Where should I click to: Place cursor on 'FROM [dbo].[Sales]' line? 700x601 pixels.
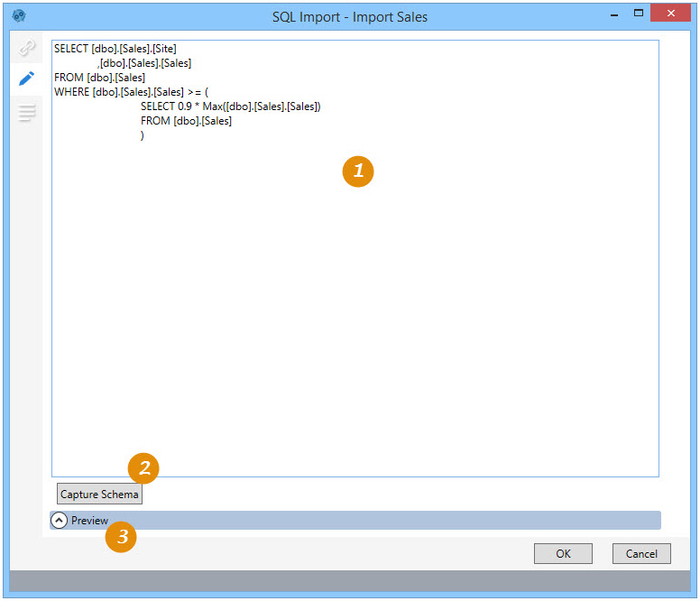[x=99, y=78]
